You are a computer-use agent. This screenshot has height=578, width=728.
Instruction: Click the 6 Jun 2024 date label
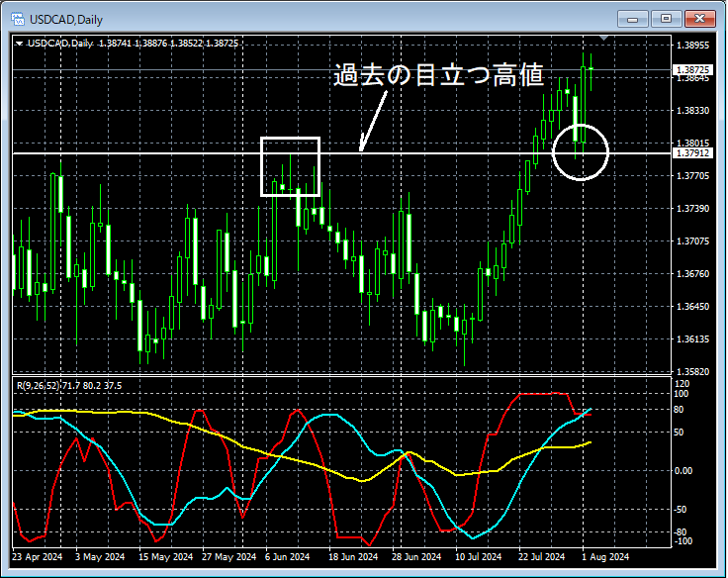click(x=287, y=556)
